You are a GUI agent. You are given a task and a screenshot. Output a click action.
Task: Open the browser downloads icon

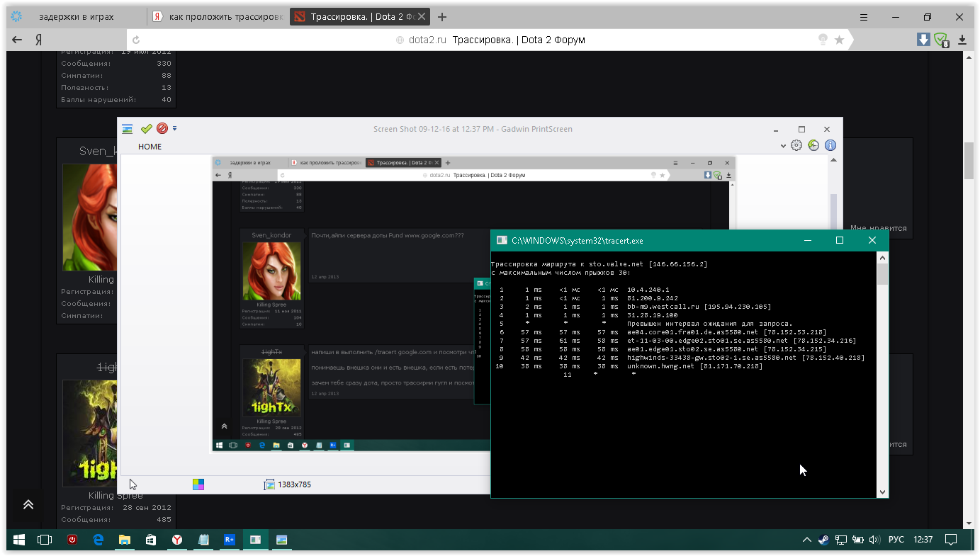pyautogui.click(x=962, y=40)
